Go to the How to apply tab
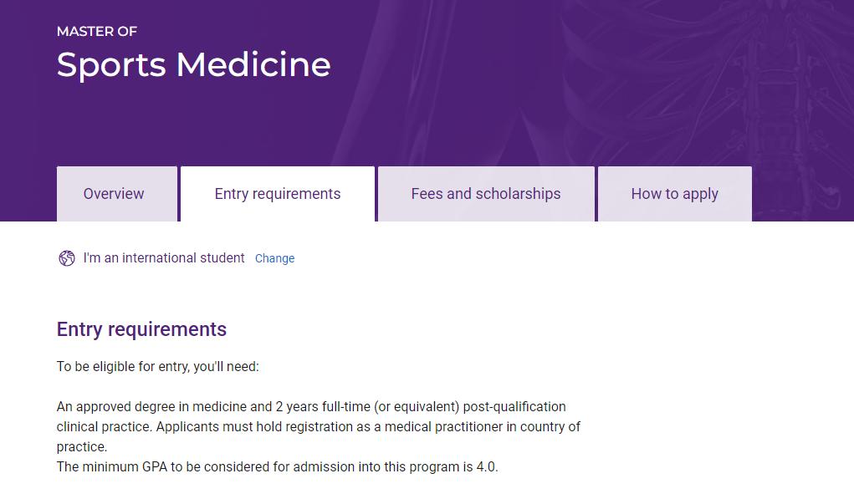Screen dimensions: 854x504 [x=674, y=194]
